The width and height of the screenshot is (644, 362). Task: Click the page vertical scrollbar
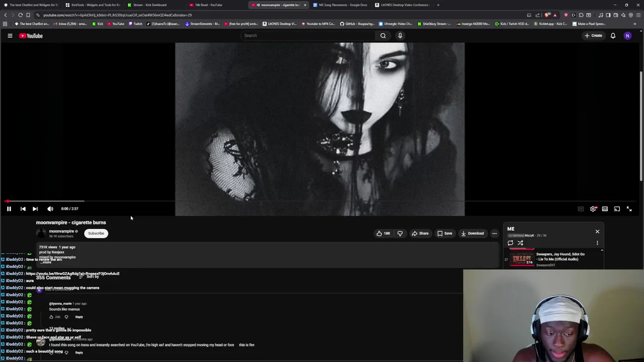[x=641, y=126]
